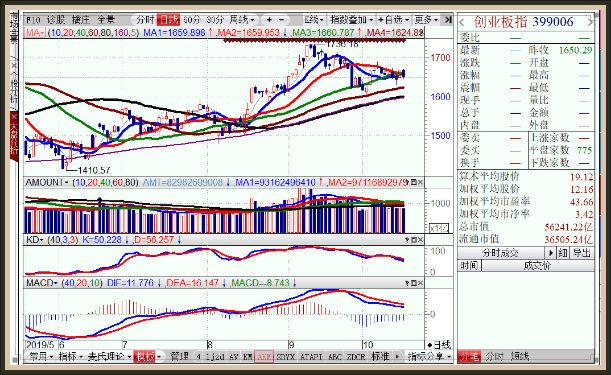Click the F10 company info button

tap(33, 20)
